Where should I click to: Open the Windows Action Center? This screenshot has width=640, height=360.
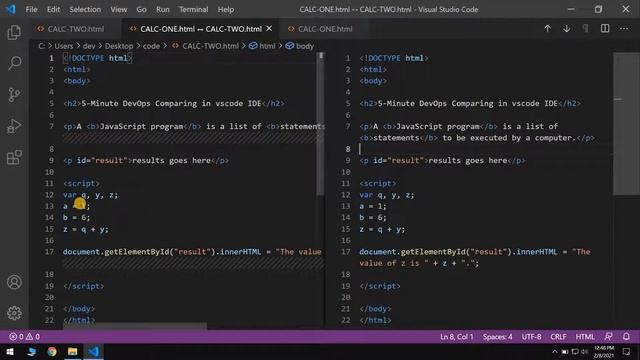(627, 352)
